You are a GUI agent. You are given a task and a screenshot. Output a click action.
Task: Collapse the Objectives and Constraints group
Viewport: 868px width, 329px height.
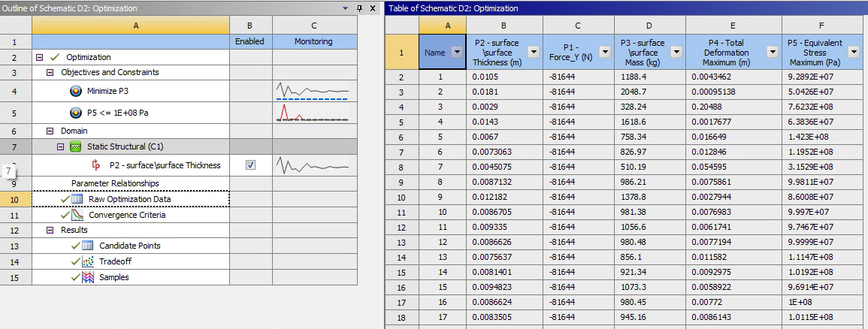tap(50, 72)
